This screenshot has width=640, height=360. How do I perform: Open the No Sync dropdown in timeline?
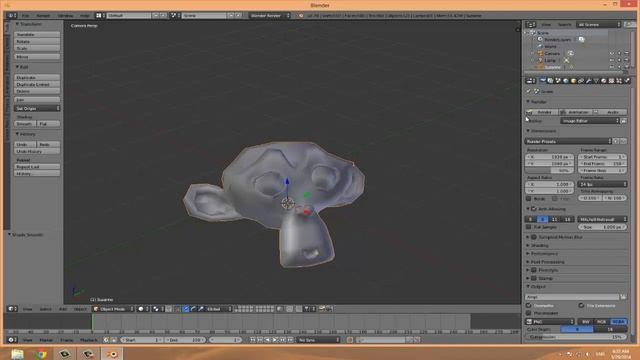click(318, 340)
